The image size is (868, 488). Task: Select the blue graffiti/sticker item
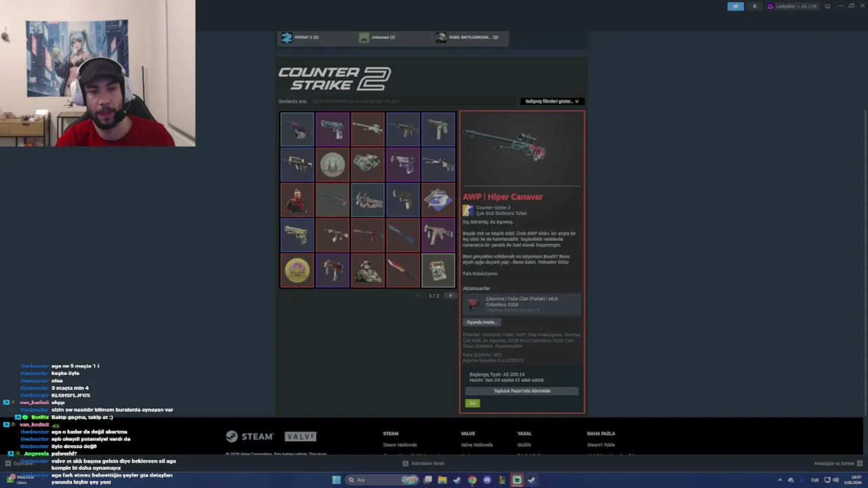coord(438,200)
